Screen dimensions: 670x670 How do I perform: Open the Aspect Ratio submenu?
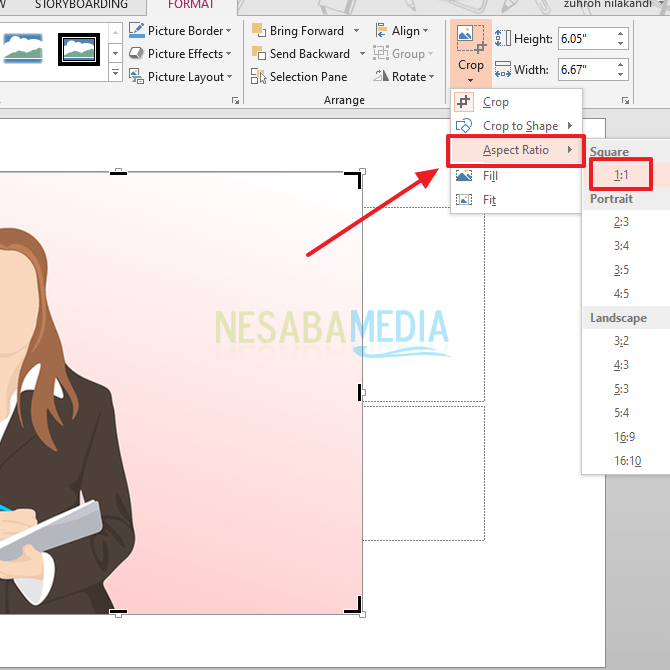pyautogui.click(x=516, y=150)
